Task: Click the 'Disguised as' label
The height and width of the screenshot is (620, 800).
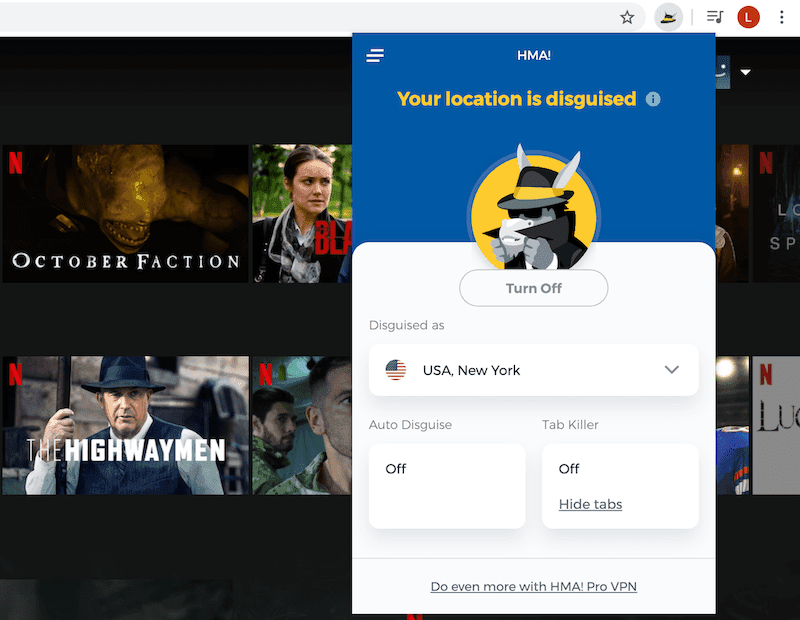Action: [x=407, y=325]
